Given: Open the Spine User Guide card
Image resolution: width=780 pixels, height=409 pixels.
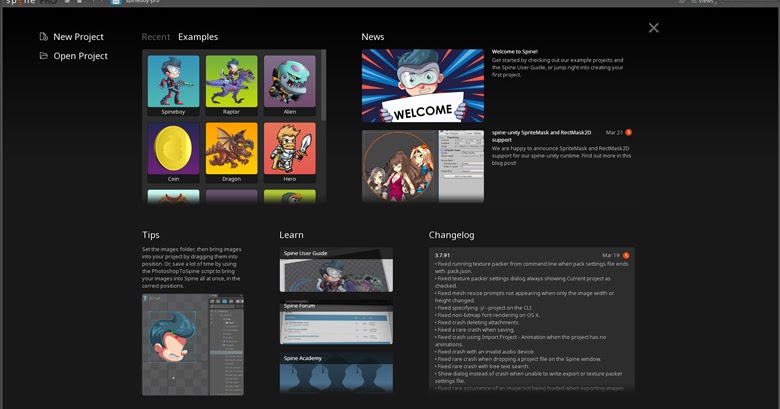Looking at the screenshot, I should (336, 270).
